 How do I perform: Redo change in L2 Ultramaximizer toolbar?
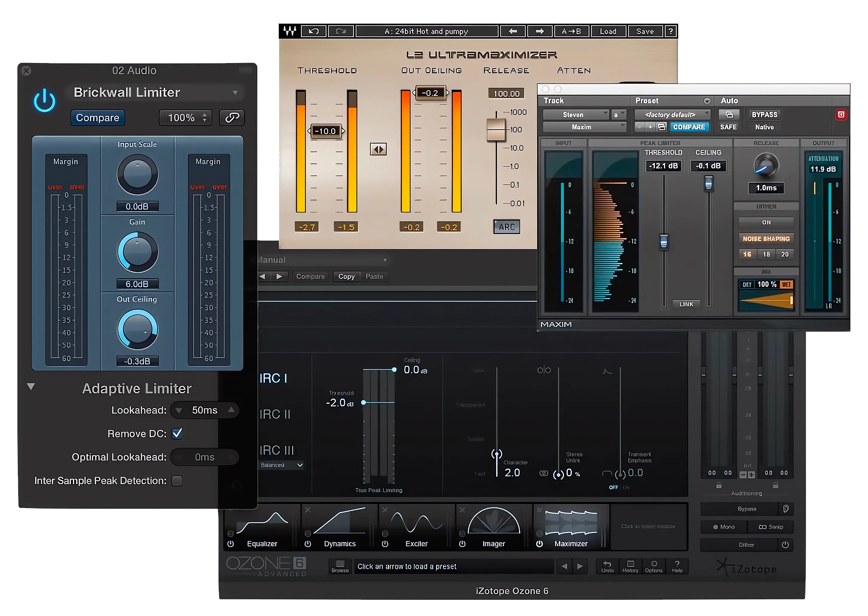pyautogui.click(x=341, y=31)
